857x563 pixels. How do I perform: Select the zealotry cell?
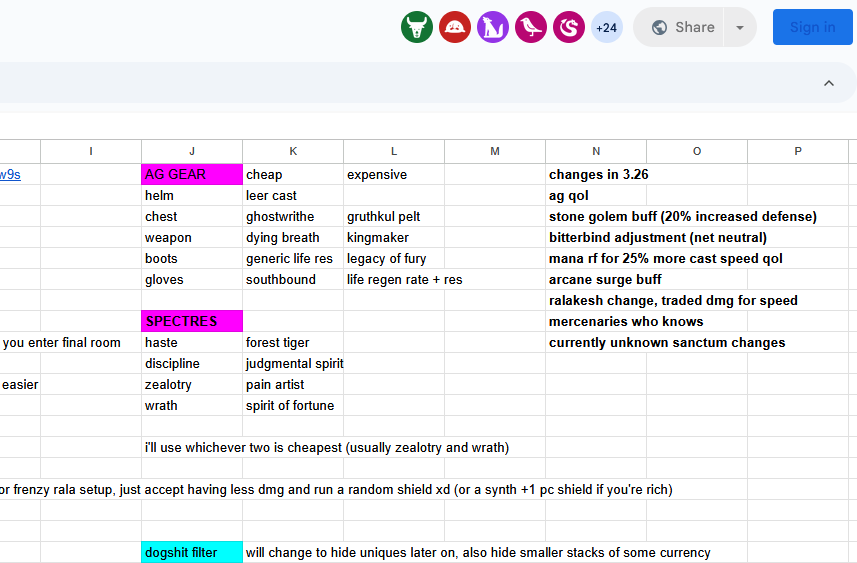tap(192, 384)
